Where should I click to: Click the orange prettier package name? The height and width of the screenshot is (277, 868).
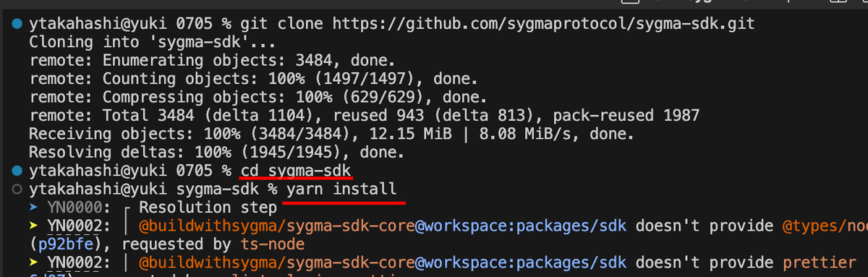820,263
